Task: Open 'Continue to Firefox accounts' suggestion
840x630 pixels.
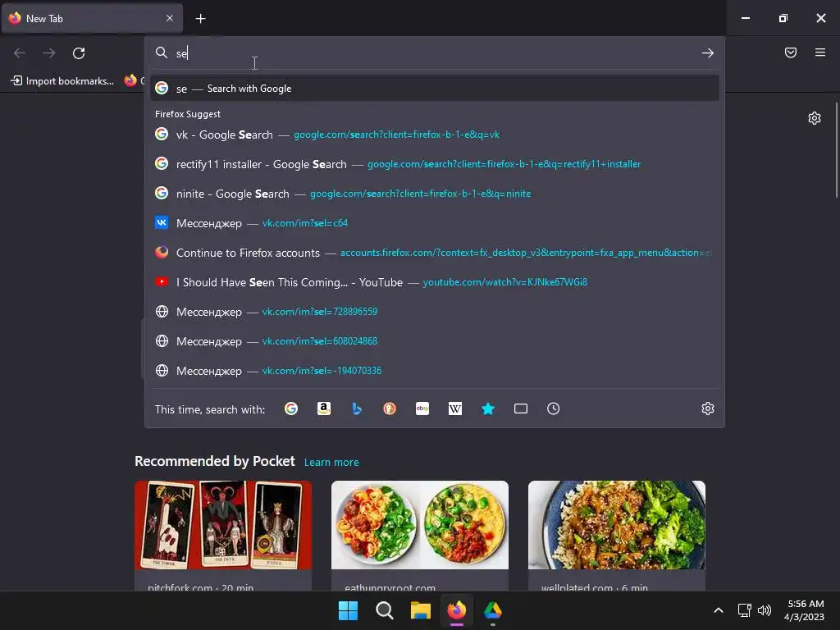Action: click(x=435, y=253)
